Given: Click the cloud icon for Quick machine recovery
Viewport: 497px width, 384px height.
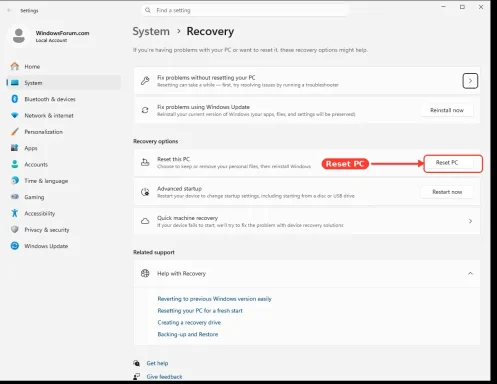Looking at the screenshot, I should coord(145,221).
